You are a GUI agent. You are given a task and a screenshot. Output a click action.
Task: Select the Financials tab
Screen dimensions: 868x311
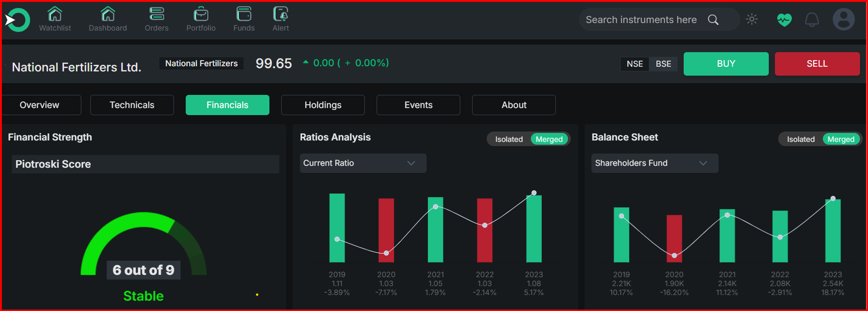[x=228, y=105]
